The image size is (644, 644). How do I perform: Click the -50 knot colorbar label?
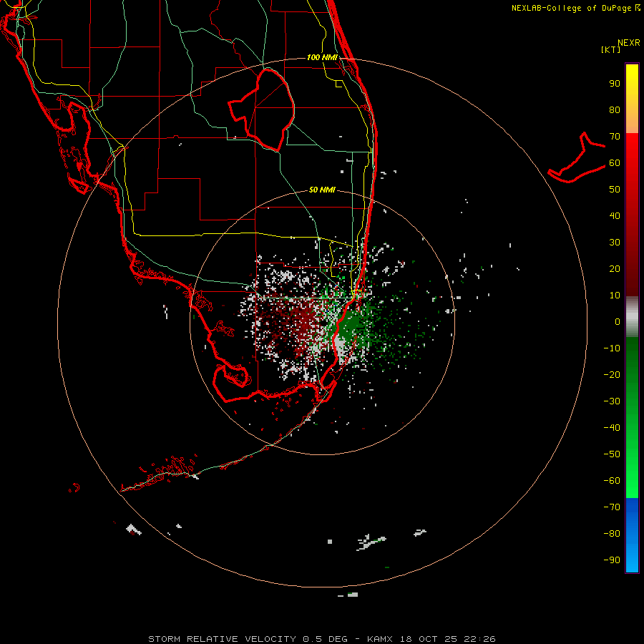(x=612, y=454)
